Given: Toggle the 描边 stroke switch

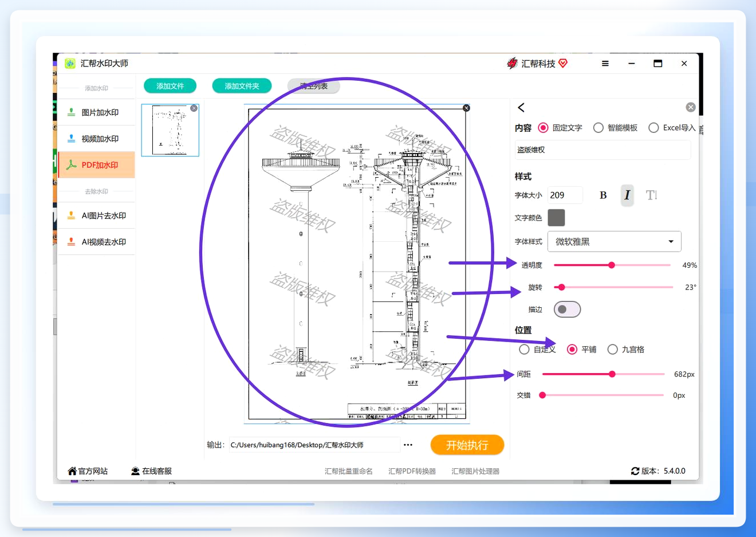Looking at the screenshot, I should pyautogui.click(x=567, y=309).
